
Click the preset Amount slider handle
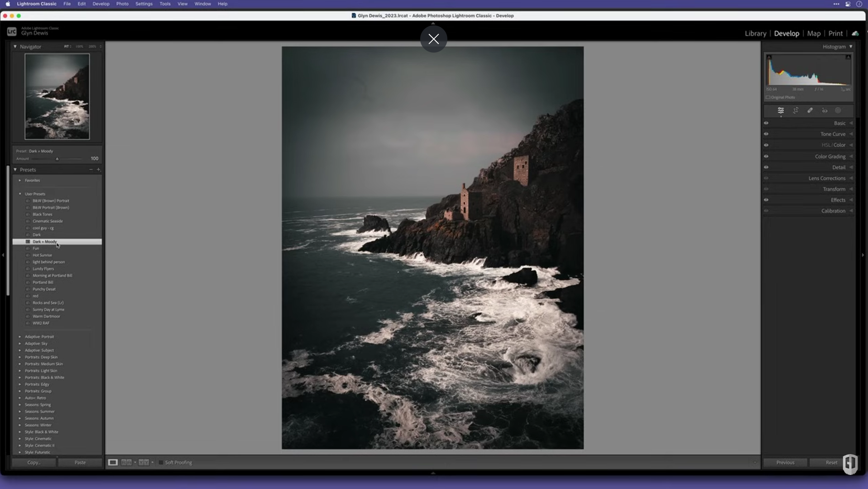(57, 159)
